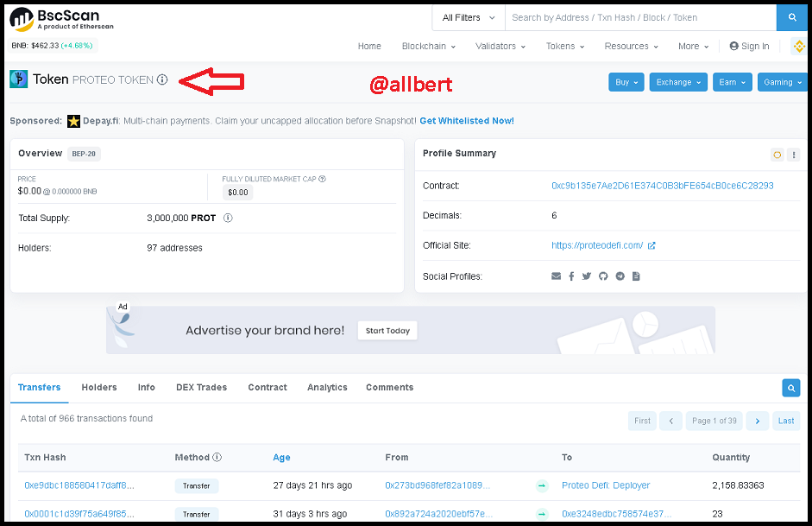The image size is (812, 526).
Task: Switch to the Info tab
Action: tap(146, 387)
